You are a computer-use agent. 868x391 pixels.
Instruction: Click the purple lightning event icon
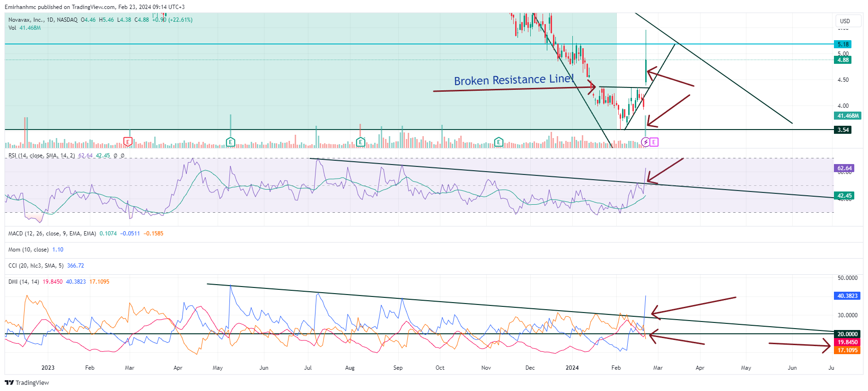point(646,142)
